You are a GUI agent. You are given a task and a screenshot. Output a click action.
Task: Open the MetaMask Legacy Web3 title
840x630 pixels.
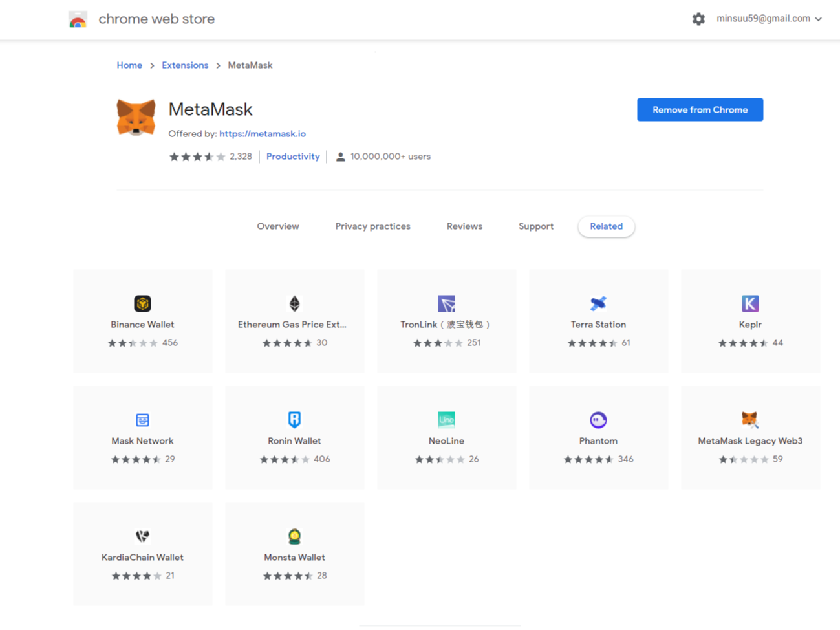(x=750, y=441)
